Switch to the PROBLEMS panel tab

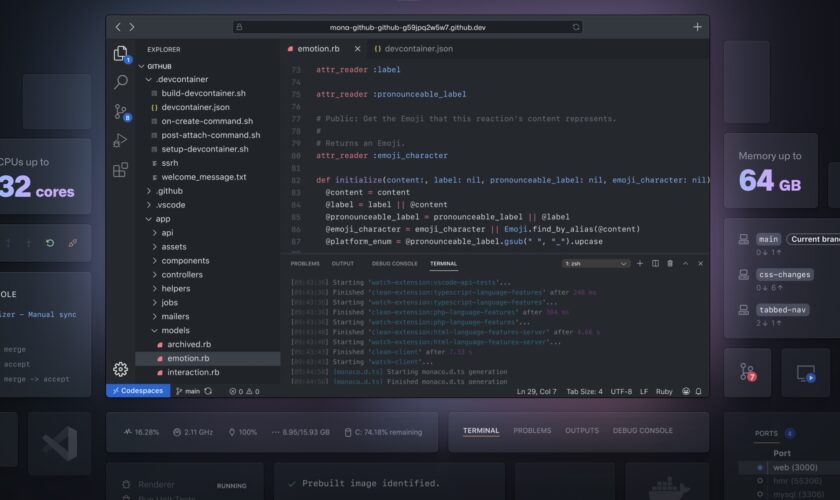305,264
